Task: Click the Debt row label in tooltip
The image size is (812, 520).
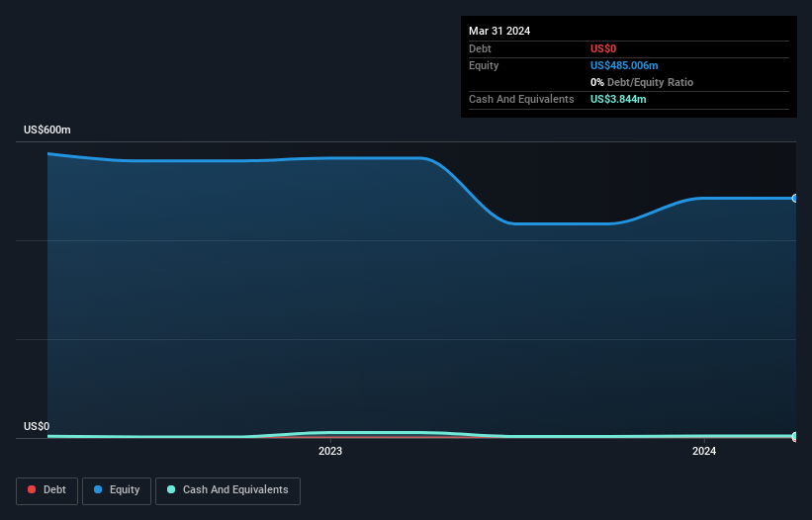Action: tap(480, 48)
